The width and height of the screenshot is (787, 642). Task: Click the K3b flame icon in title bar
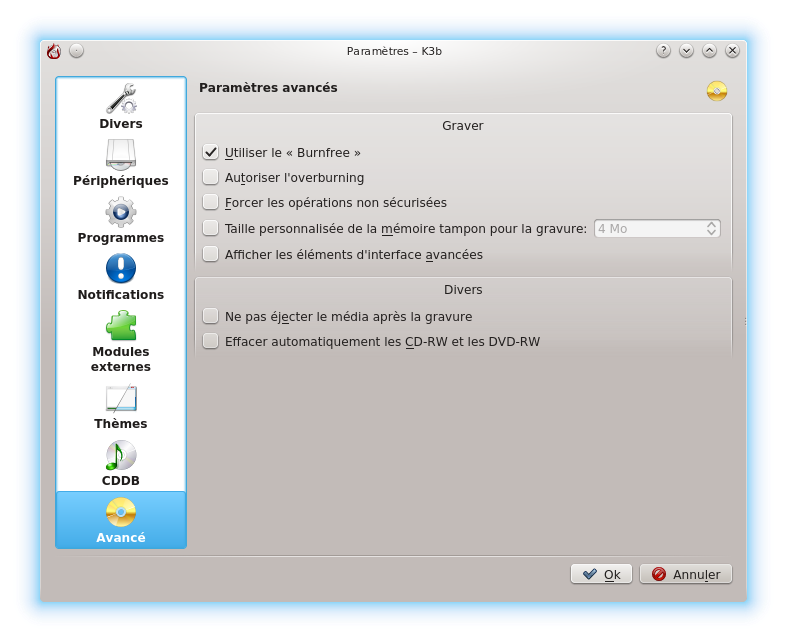[54, 51]
